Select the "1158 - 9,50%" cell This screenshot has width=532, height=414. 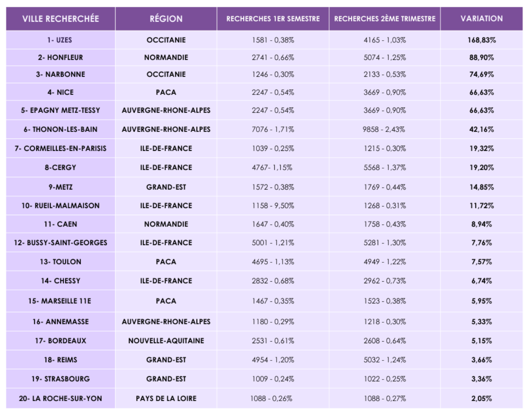click(x=273, y=206)
